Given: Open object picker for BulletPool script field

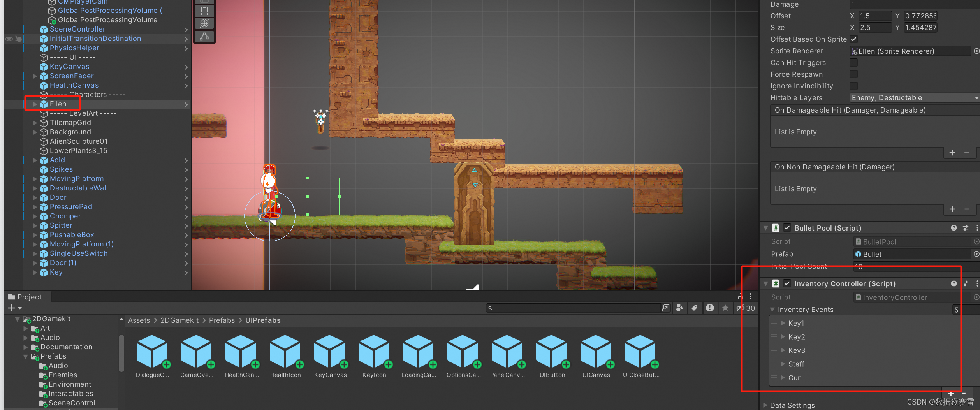Looking at the screenshot, I should click(976, 241).
